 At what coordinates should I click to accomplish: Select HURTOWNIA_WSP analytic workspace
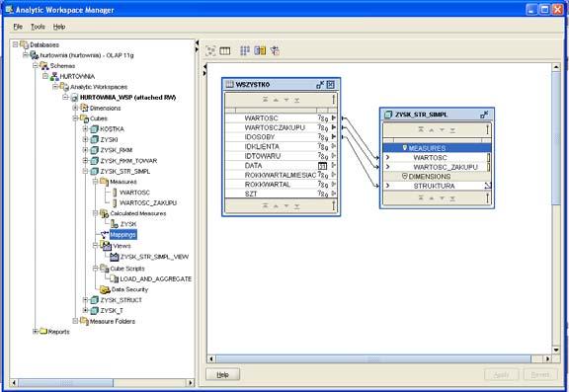pos(127,97)
